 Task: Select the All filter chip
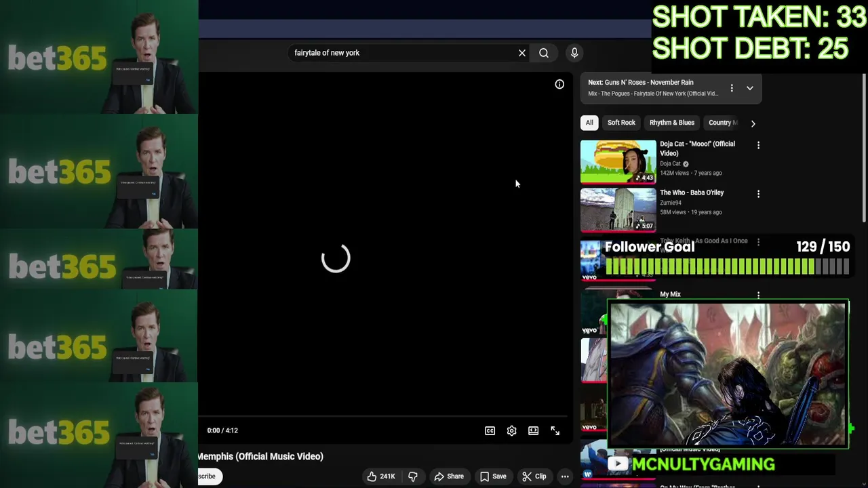(589, 123)
